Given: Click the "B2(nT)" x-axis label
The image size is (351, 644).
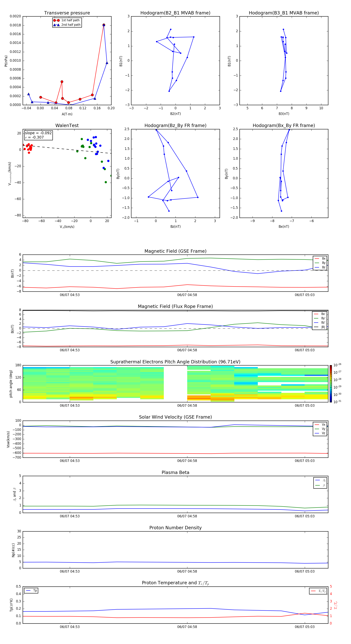Looking at the screenshot, I should (175, 114).
